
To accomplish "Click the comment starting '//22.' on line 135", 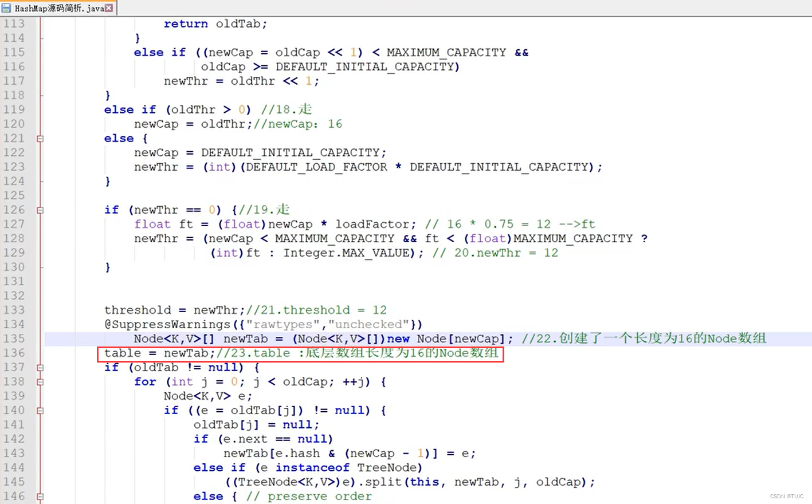I will [644, 338].
